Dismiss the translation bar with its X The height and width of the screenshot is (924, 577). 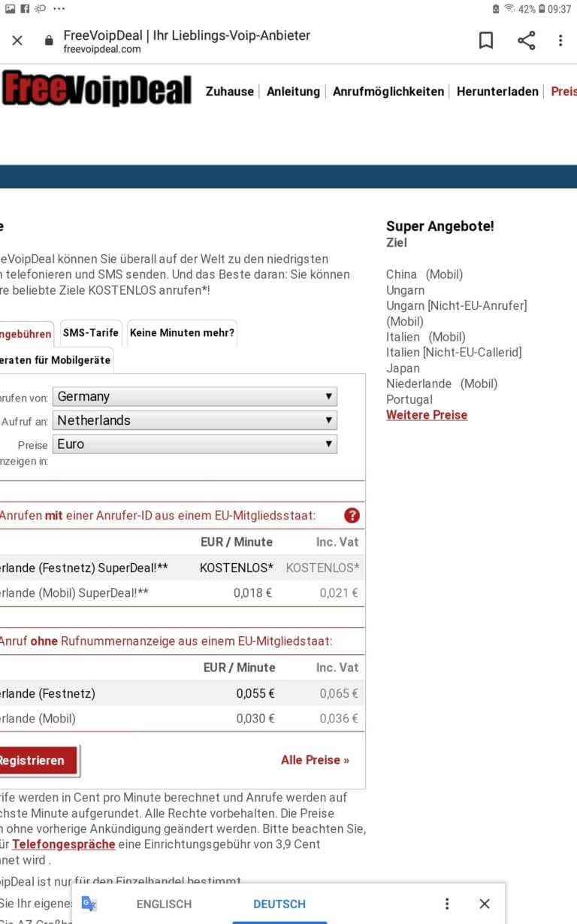pyautogui.click(x=485, y=904)
